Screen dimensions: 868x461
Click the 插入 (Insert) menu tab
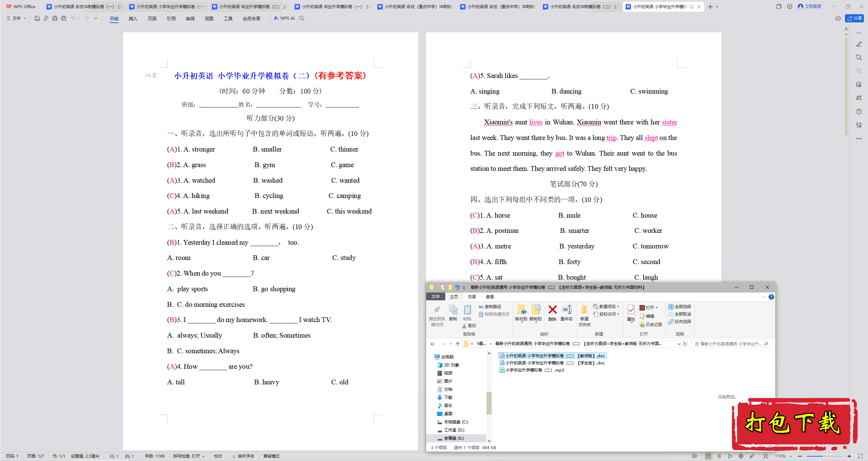[133, 18]
